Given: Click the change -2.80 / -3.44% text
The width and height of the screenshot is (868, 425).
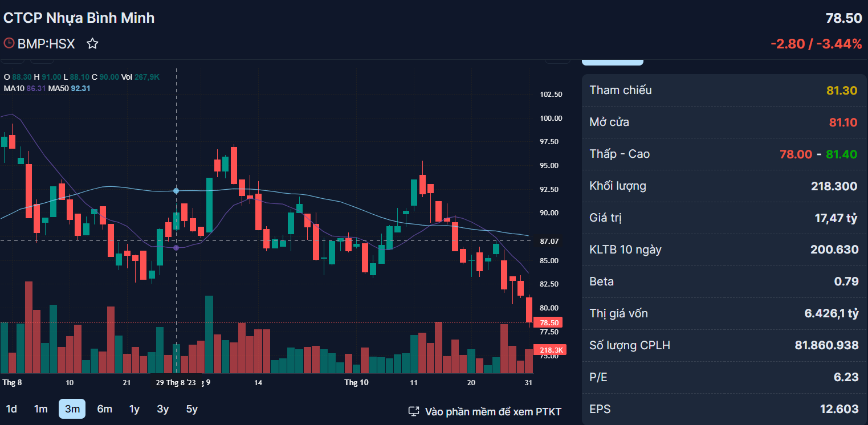Looking at the screenshot, I should (x=816, y=43).
